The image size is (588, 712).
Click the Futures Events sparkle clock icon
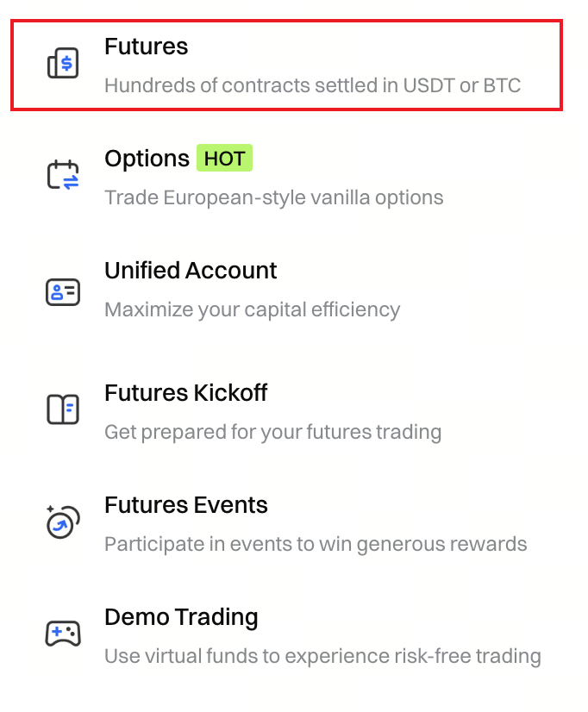click(63, 522)
